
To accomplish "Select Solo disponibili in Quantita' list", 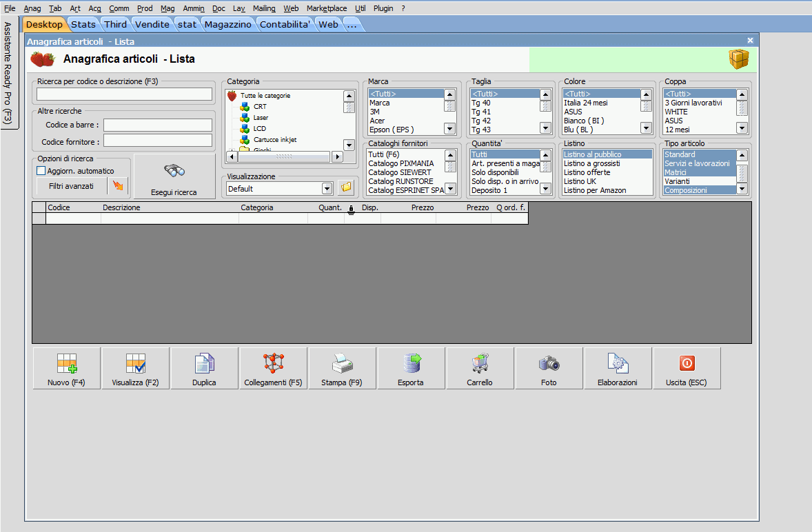I will [505, 172].
